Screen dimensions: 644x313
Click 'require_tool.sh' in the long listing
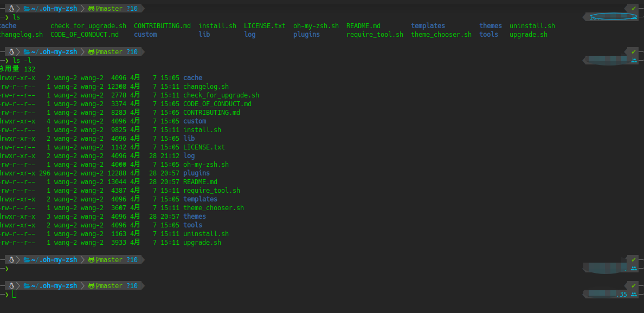(211, 190)
